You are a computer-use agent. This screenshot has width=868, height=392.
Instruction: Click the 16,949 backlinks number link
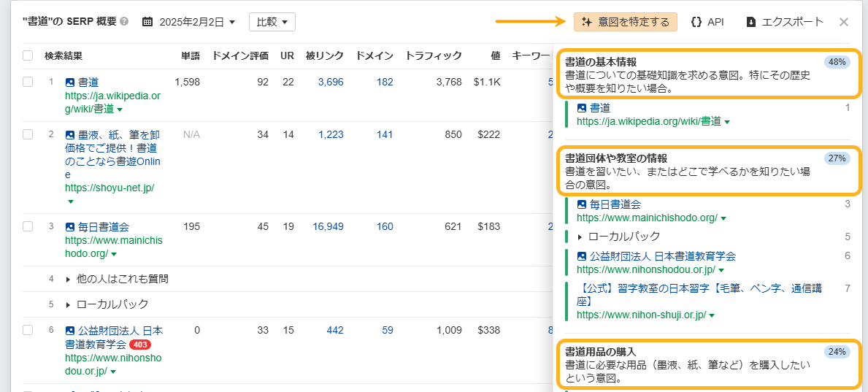[x=328, y=226]
